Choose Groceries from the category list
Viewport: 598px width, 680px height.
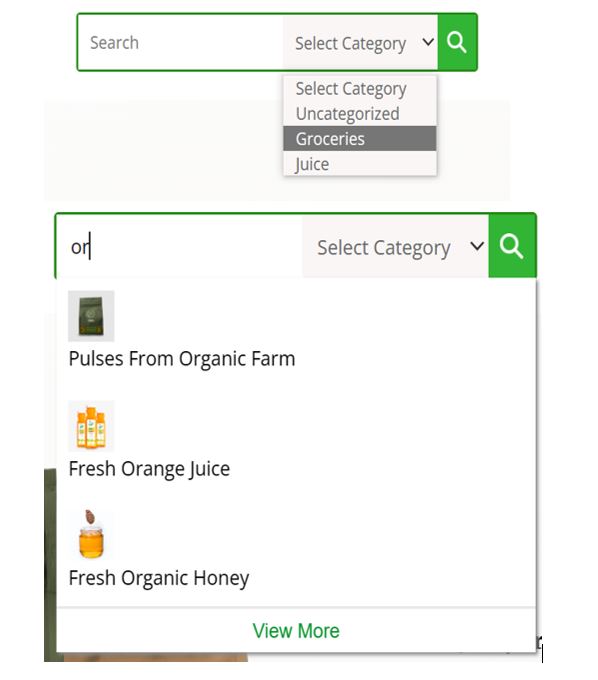coord(359,139)
